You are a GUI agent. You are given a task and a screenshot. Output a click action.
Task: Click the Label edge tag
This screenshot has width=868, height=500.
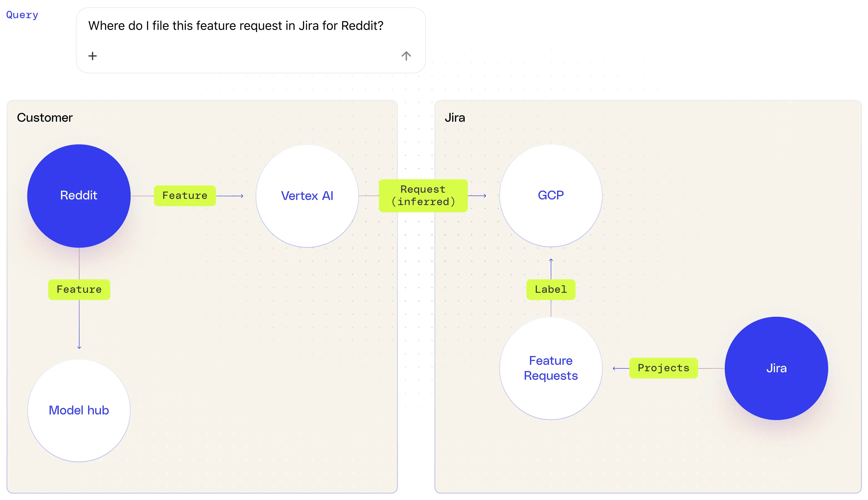point(551,289)
